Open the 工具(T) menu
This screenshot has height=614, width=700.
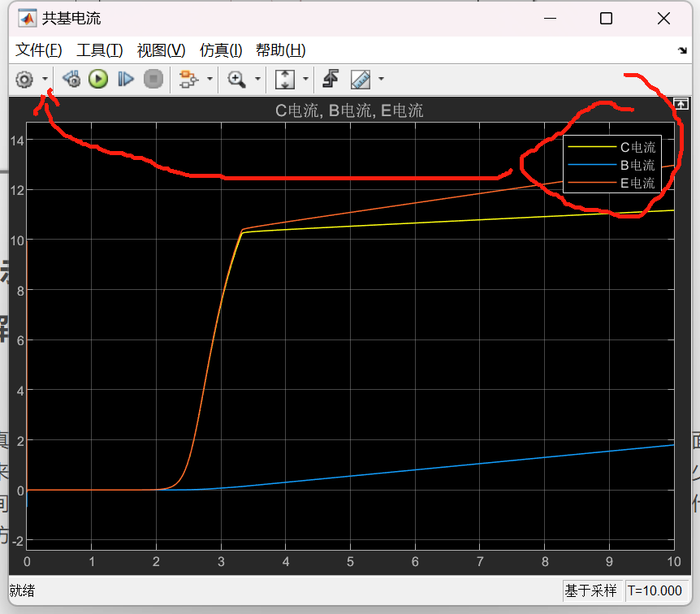click(100, 50)
